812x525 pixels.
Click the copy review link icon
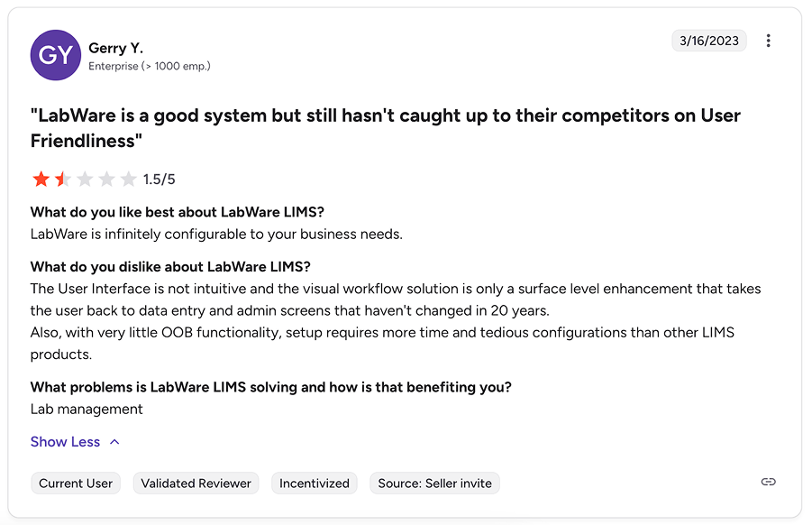(x=768, y=482)
